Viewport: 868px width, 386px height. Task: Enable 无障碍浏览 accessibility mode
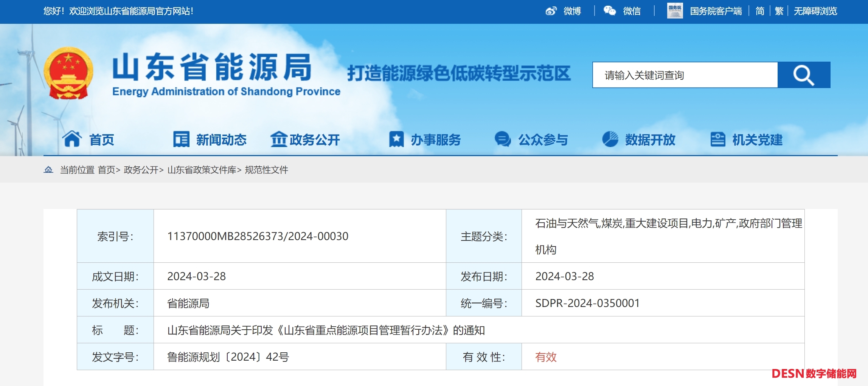coord(815,11)
